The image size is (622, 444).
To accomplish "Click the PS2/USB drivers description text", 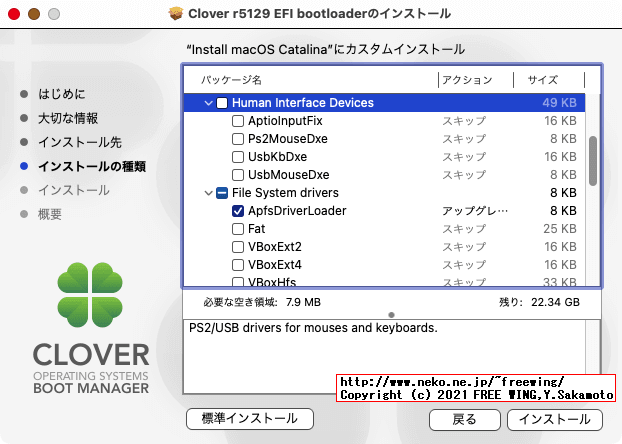I will coord(313,328).
